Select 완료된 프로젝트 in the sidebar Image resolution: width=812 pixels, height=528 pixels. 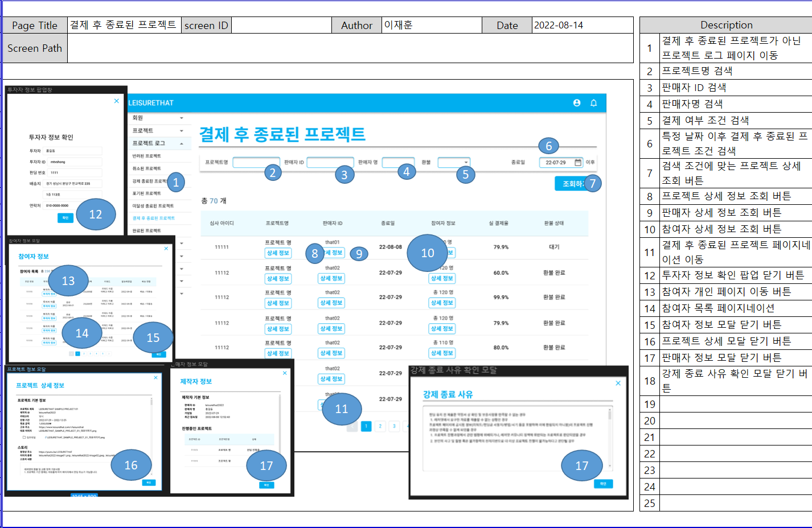point(147,230)
